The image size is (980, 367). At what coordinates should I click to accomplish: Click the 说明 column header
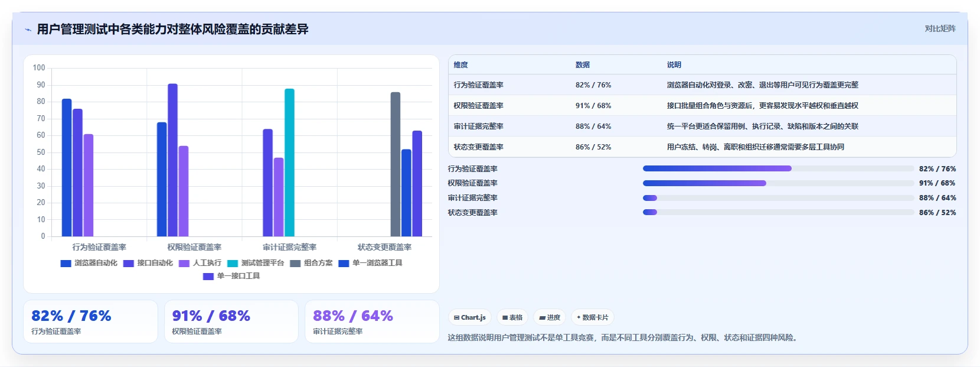click(x=674, y=65)
